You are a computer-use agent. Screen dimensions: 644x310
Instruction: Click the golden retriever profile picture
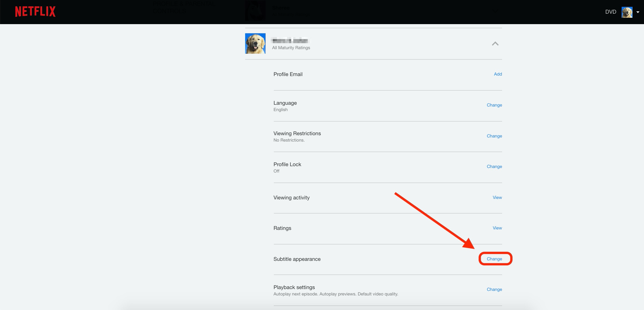255,43
